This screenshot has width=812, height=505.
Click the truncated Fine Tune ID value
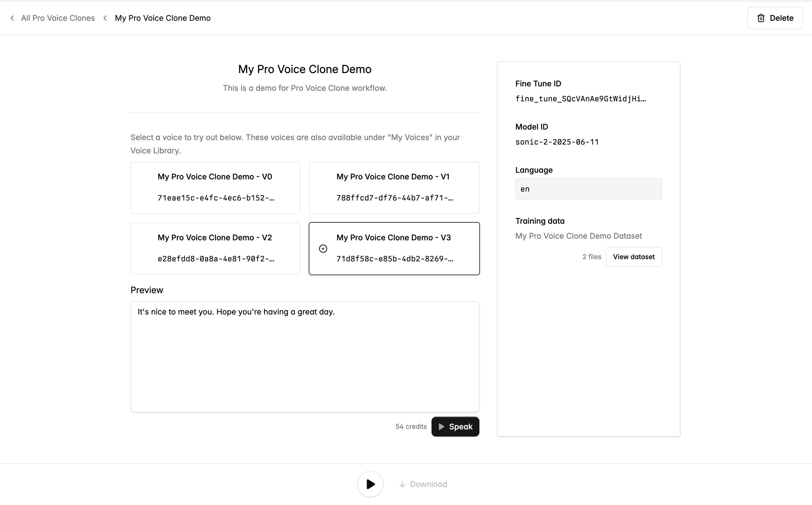pyautogui.click(x=580, y=99)
